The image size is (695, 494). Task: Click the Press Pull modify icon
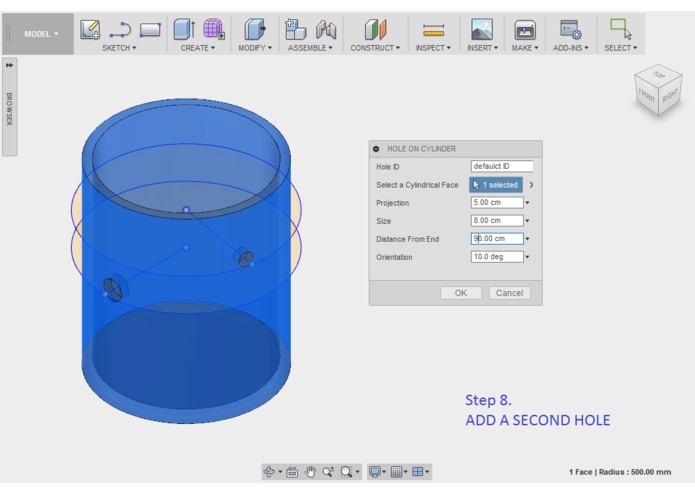coord(255,29)
